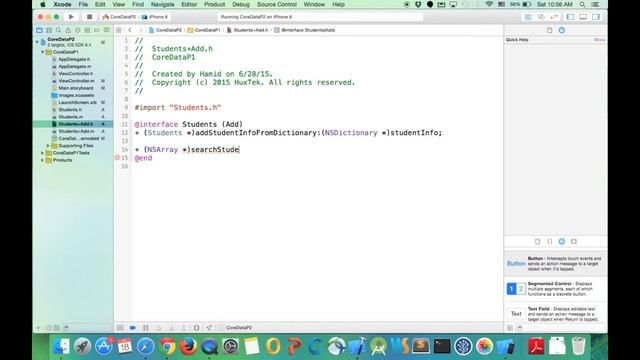This screenshot has width=640, height=360.
Task: Open the Debug navigator tab
Action: [87, 30]
